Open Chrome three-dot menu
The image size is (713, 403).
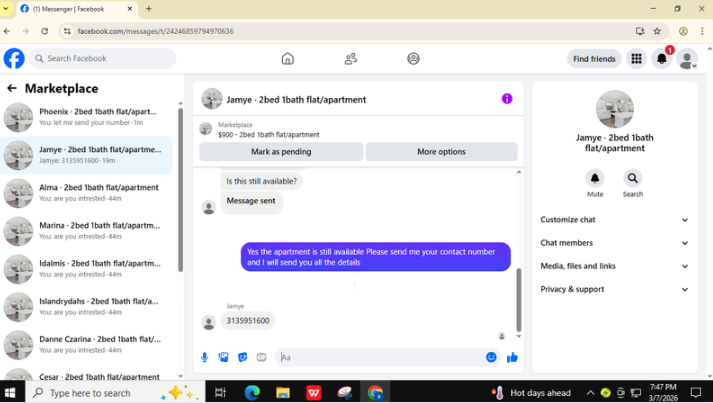point(702,31)
